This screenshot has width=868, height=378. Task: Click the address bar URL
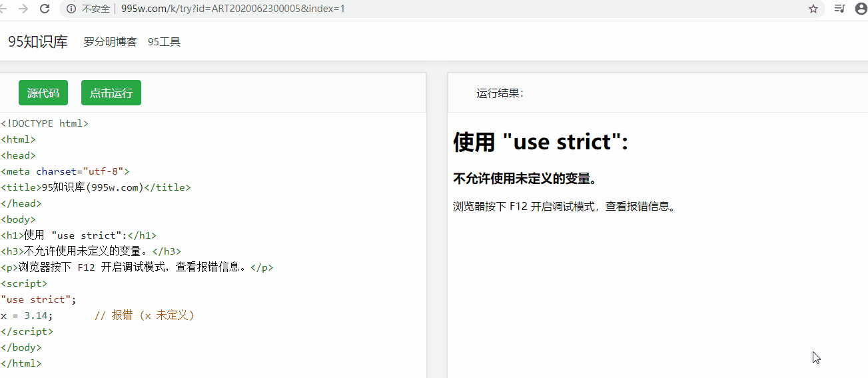[x=233, y=9]
